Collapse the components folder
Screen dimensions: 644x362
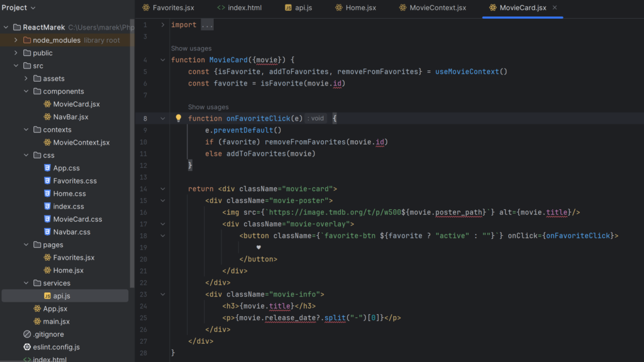(26, 92)
